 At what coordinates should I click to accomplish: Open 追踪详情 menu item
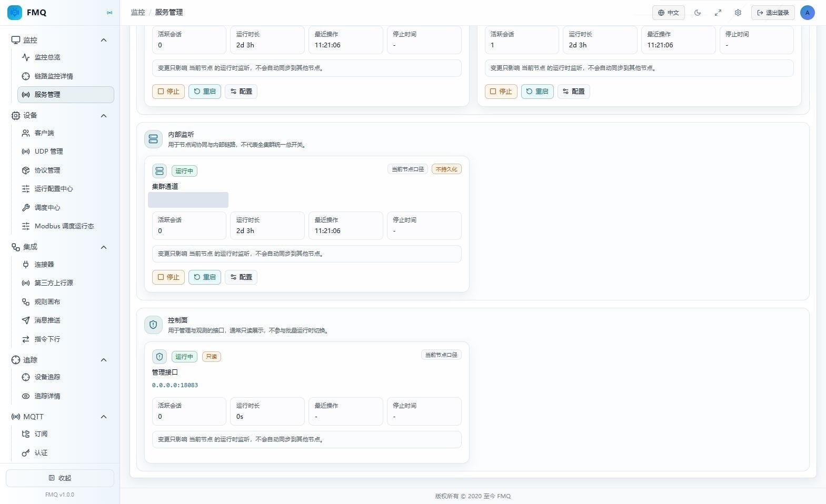66,396
